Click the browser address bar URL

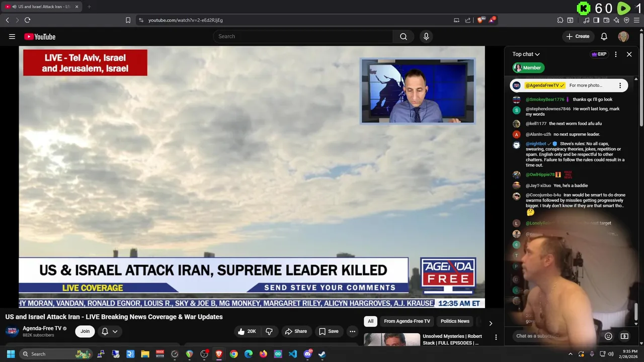tap(186, 20)
